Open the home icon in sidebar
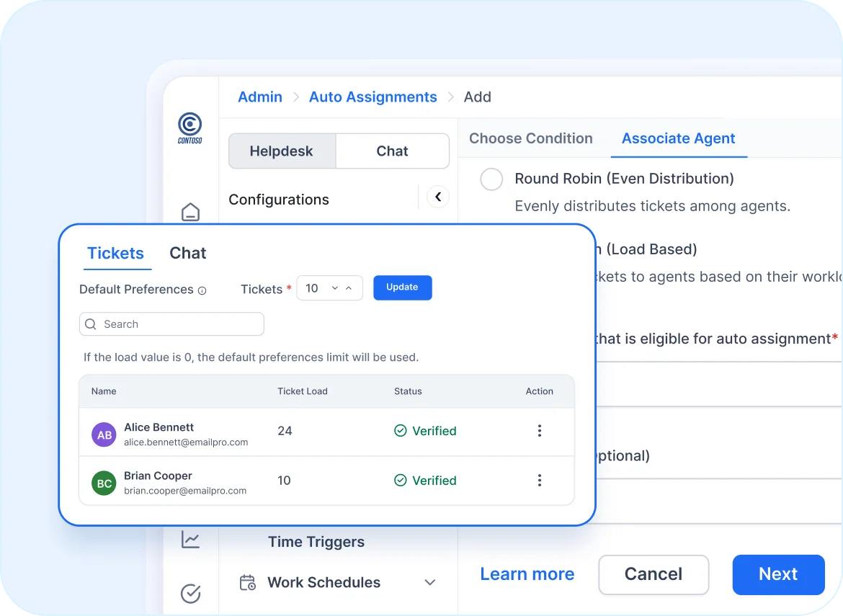This screenshot has height=616, width=843. [x=190, y=212]
